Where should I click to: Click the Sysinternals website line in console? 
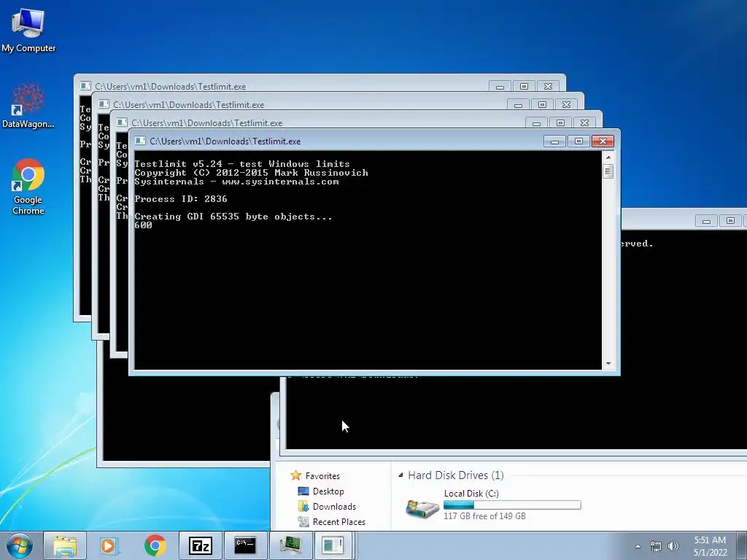point(236,182)
